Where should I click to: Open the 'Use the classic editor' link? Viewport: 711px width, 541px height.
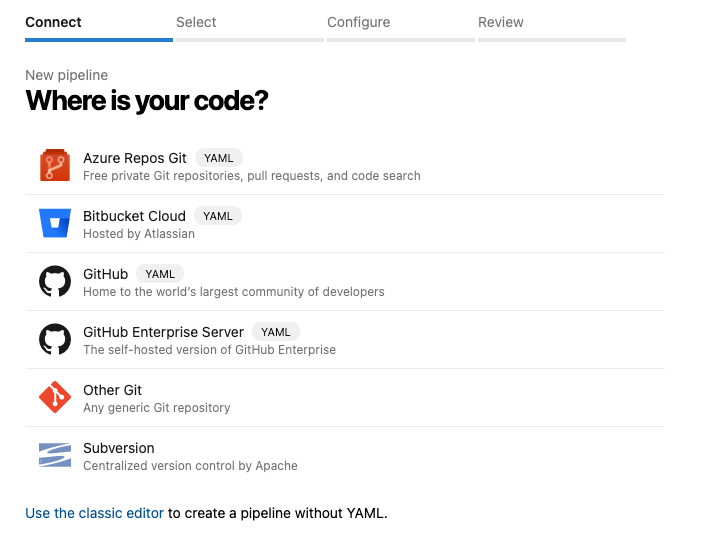click(x=94, y=513)
